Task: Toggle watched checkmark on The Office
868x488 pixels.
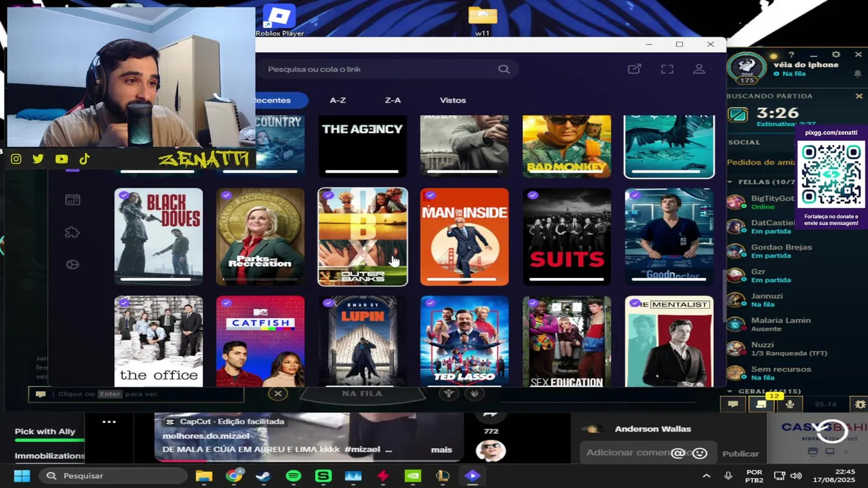Action: tap(124, 303)
